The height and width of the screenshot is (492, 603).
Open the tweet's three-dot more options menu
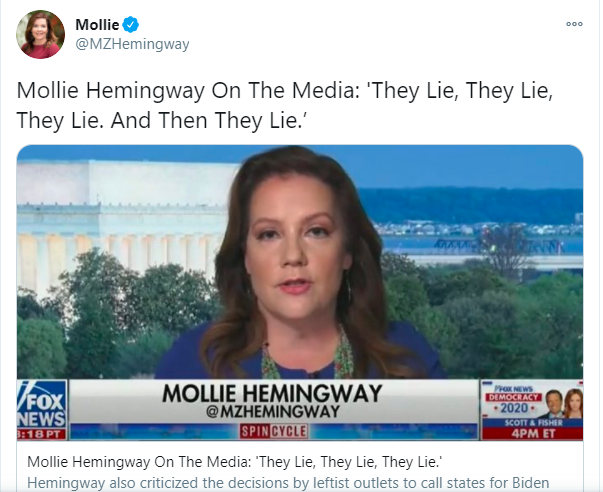(574, 24)
